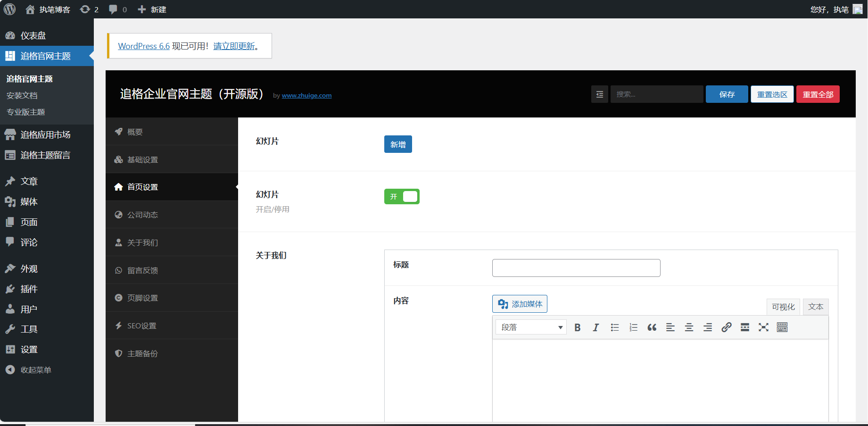Toggle italic formatting in editor
The height and width of the screenshot is (426, 868).
coord(596,327)
